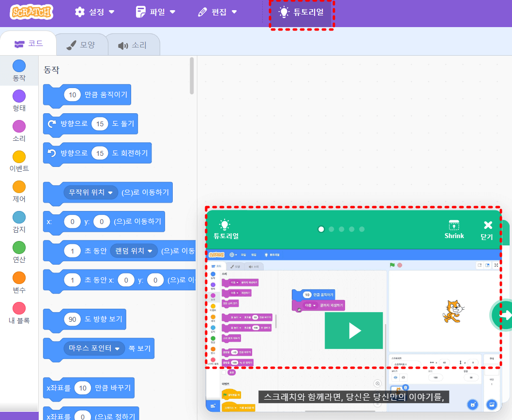The image size is (512, 420).
Task: Select the third tutorial step dot
Action: coord(341,229)
